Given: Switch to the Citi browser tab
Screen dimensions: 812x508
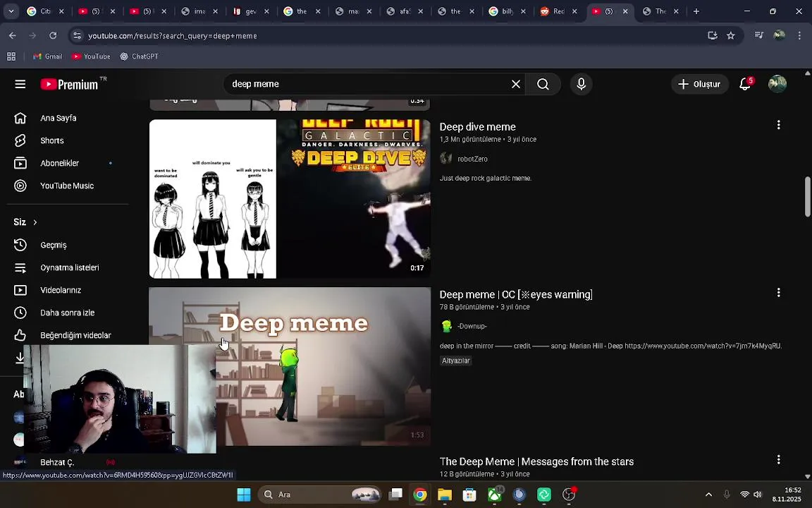Looking at the screenshot, I should 40,11.
